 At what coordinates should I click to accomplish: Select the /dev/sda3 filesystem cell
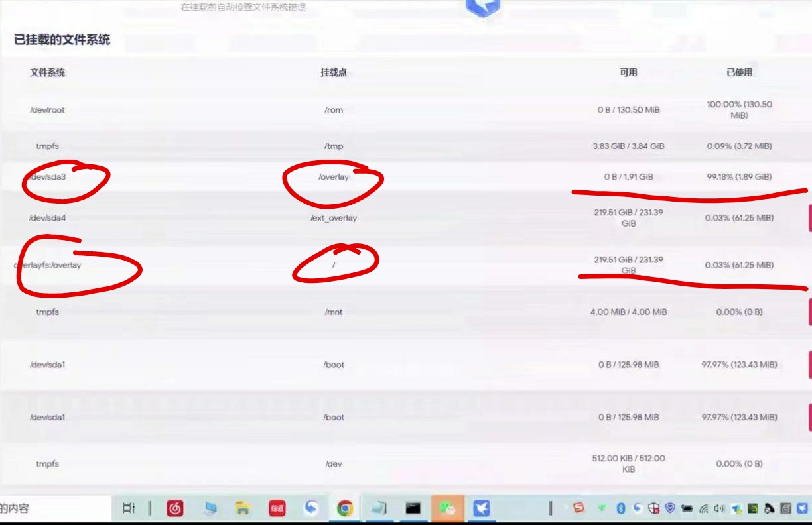[49, 177]
